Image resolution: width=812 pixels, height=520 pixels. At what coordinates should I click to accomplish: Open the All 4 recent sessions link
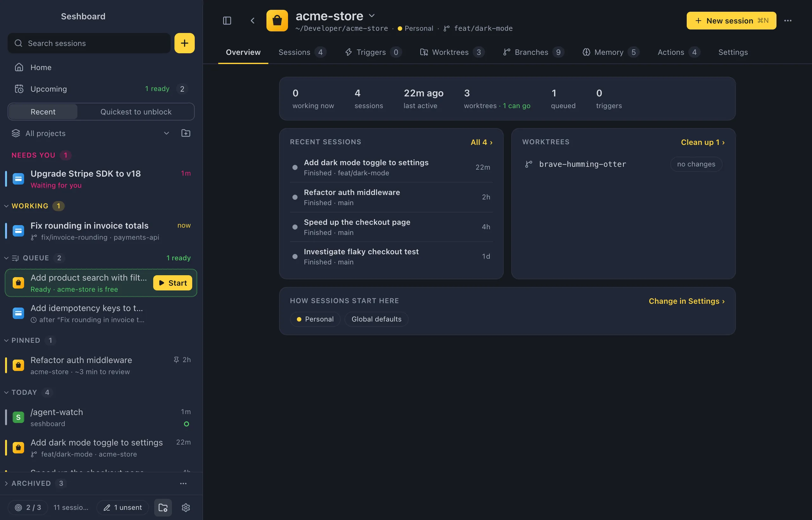481,142
